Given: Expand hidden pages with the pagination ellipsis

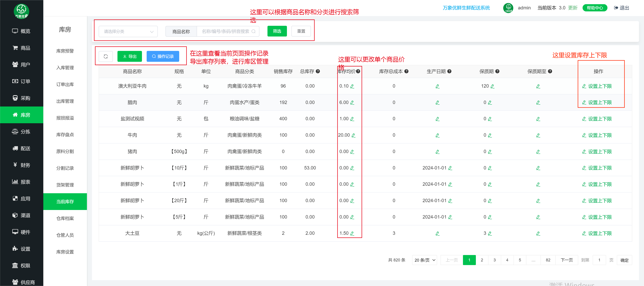Looking at the screenshot, I should (x=533, y=260).
